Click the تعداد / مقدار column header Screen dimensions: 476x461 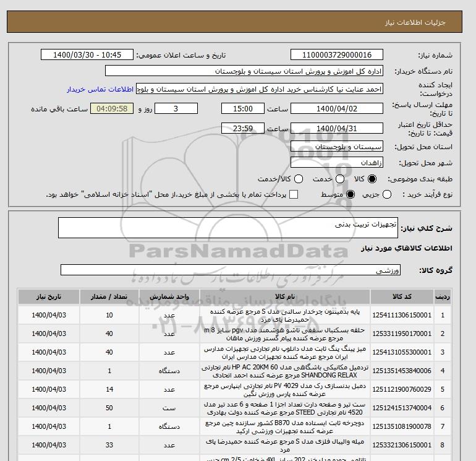click(x=109, y=296)
